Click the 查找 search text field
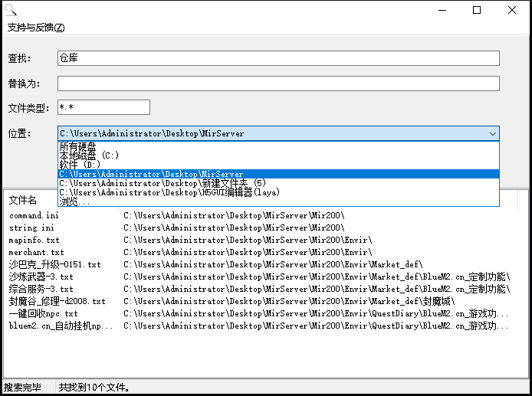 (x=278, y=58)
